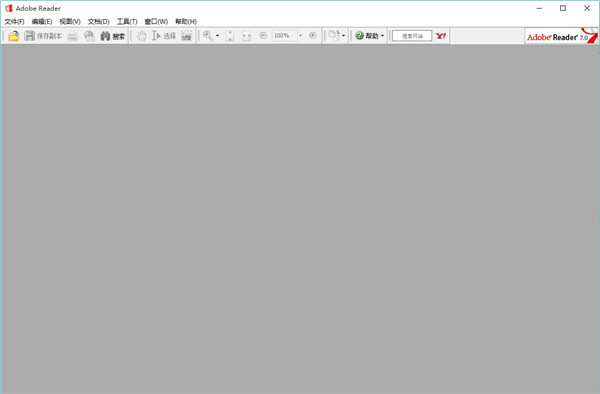Viewport: 600px width, 394px height.
Task: Click the zoom in plus button
Action: click(x=313, y=36)
